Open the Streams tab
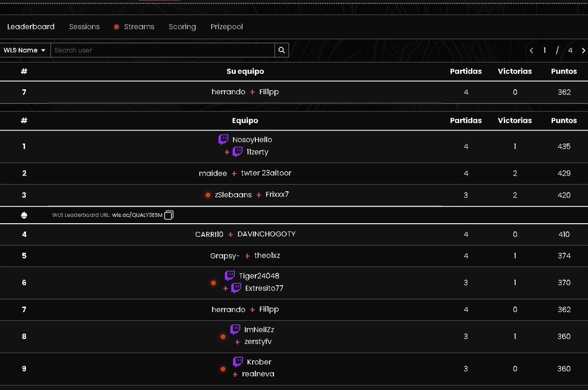 tap(134, 26)
